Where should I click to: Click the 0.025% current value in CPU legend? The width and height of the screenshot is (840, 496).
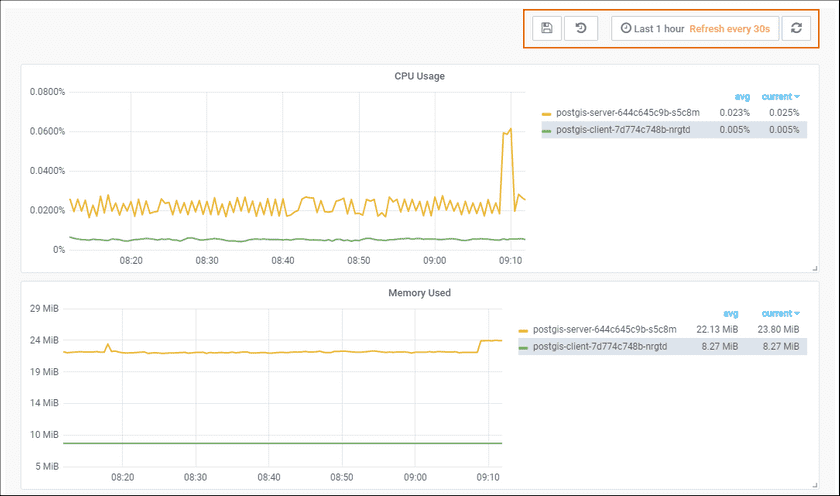click(784, 113)
